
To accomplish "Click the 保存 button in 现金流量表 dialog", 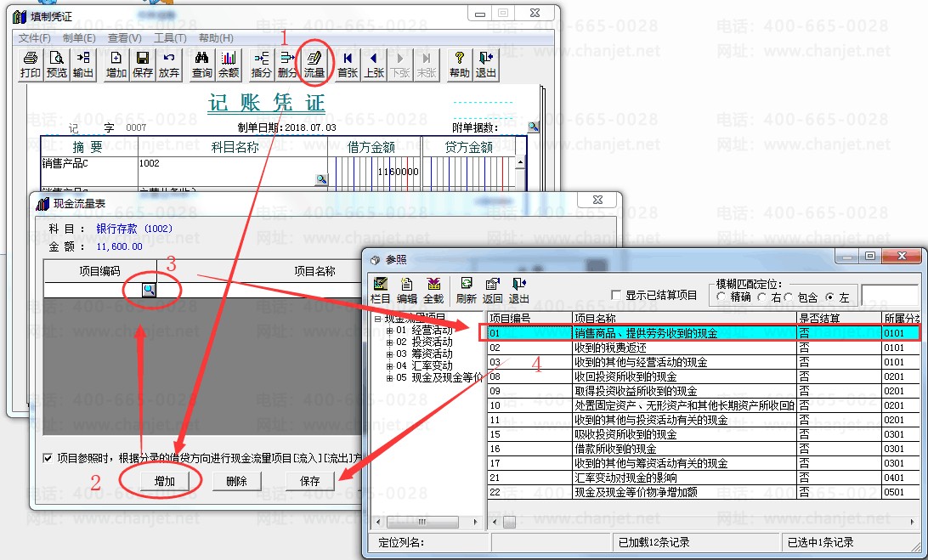I will pyautogui.click(x=309, y=481).
